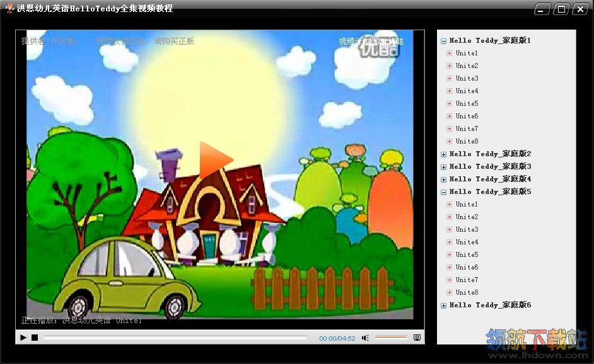Mute audio with the speaker icon

(365, 338)
